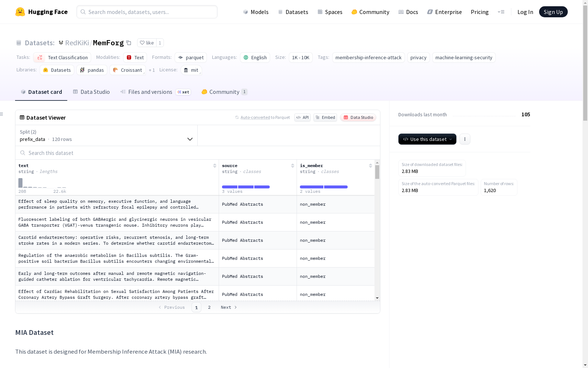Select the parquet format tag

coord(191,57)
